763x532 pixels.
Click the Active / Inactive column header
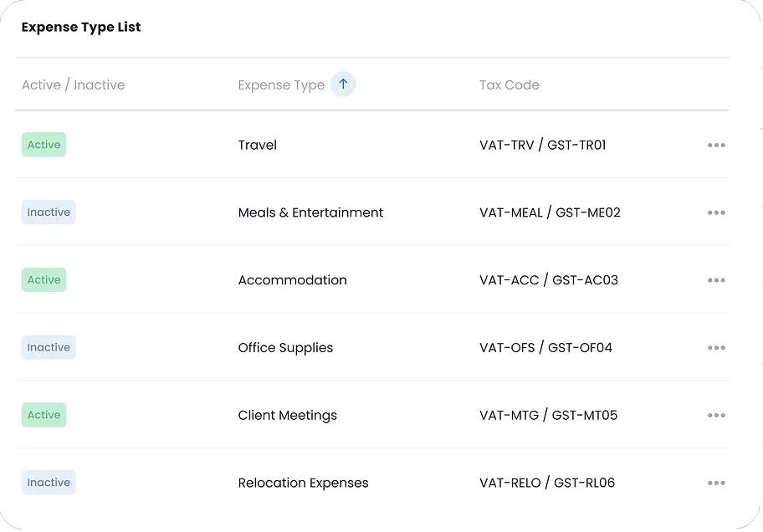tap(73, 85)
